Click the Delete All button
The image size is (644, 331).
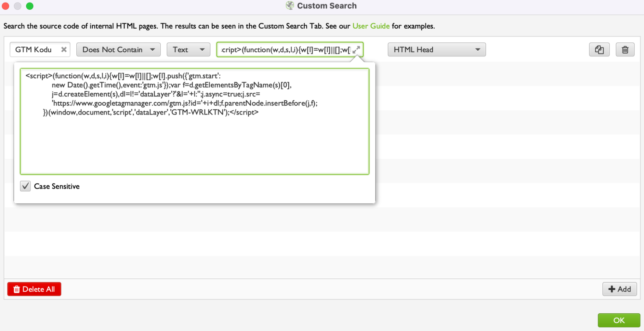(x=34, y=289)
